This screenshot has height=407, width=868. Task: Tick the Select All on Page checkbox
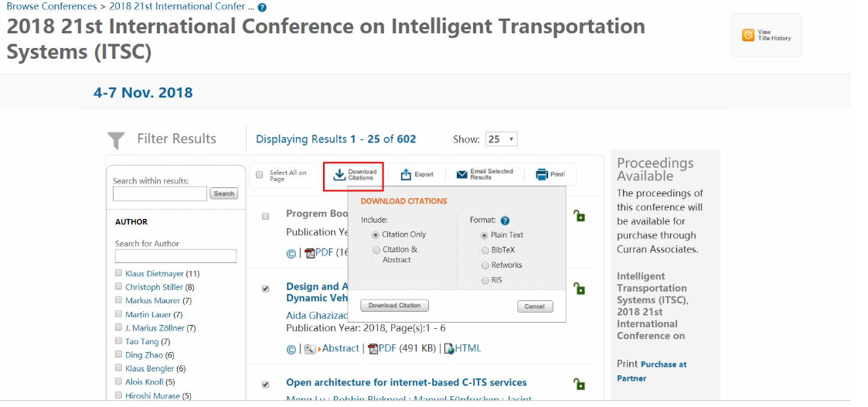coord(260,175)
